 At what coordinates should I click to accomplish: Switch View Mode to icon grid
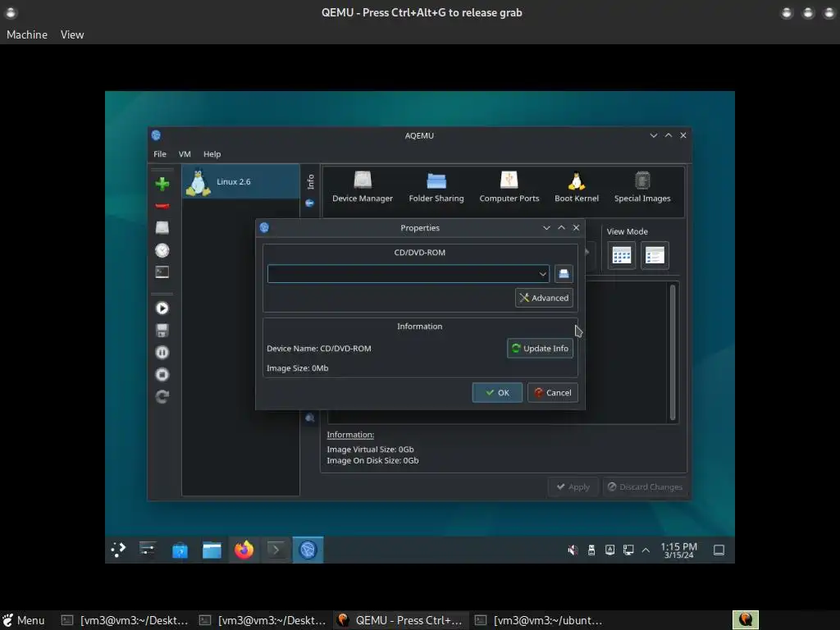(622, 256)
